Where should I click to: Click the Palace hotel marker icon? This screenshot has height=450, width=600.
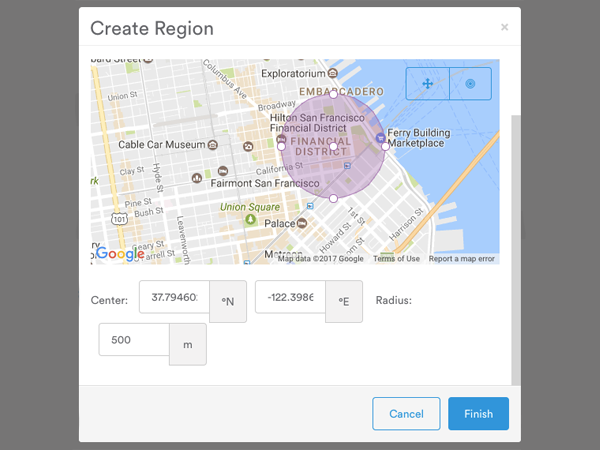[x=302, y=223]
